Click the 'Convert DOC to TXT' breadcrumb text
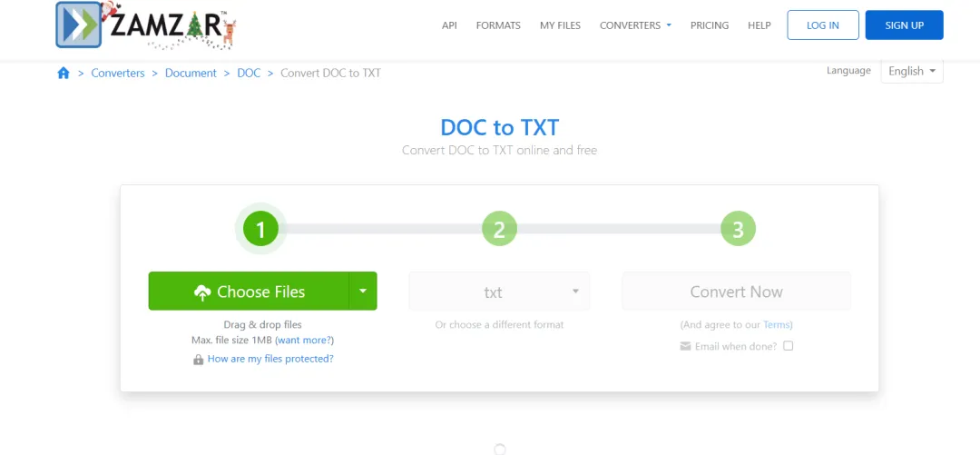Viewport: 980px width, 455px height. 330,74
